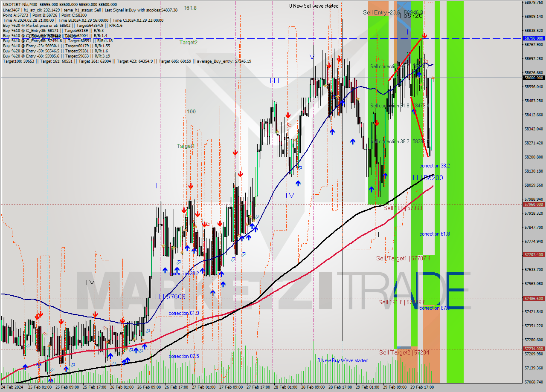Click 'correction 38.2' label above 58200
546x392 pixels.
[x=434, y=166]
